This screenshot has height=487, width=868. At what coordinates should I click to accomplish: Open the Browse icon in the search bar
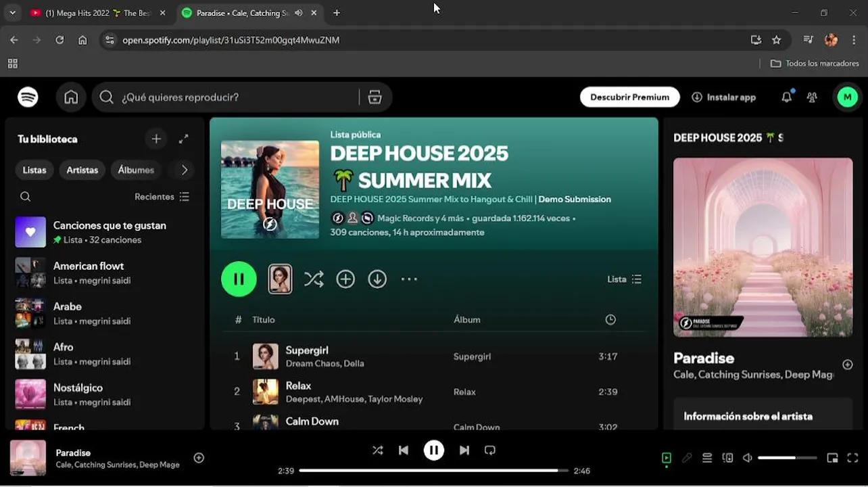tap(375, 97)
